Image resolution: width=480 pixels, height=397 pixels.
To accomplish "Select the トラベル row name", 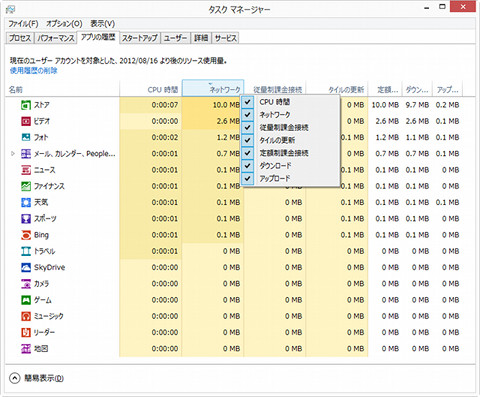I will tap(45, 251).
